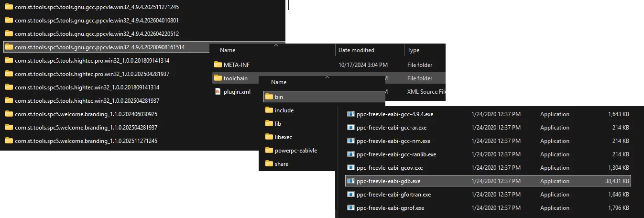Select the toolchain folder name
The image size is (644, 218).
click(x=236, y=78)
